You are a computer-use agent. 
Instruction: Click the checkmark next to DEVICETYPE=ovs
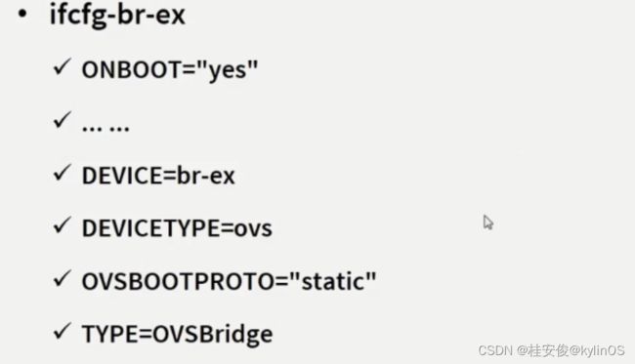(63, 225)
